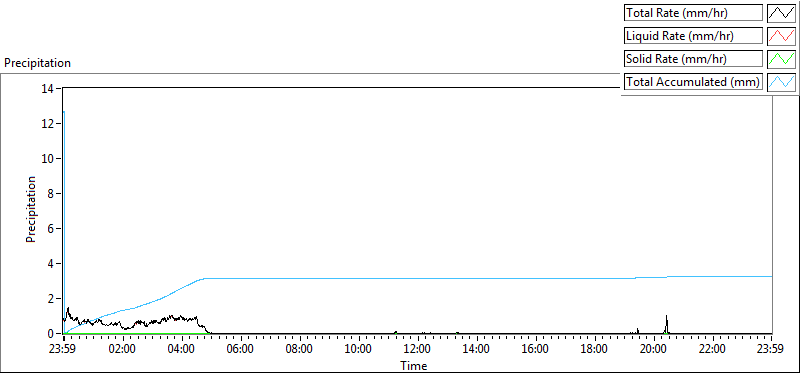Click the 12:00 marker on time axis

click(x=418, y=349)
